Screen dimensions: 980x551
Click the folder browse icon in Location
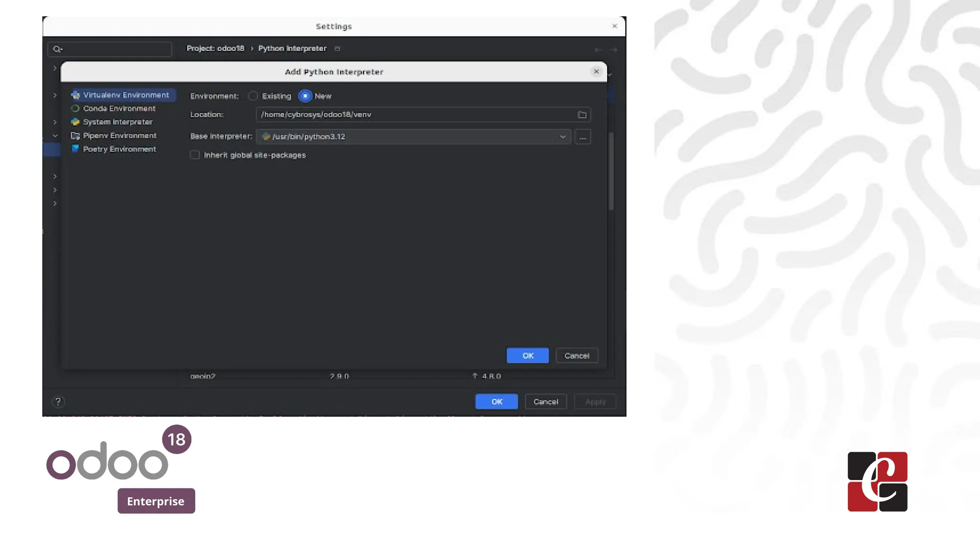(582, 115)
